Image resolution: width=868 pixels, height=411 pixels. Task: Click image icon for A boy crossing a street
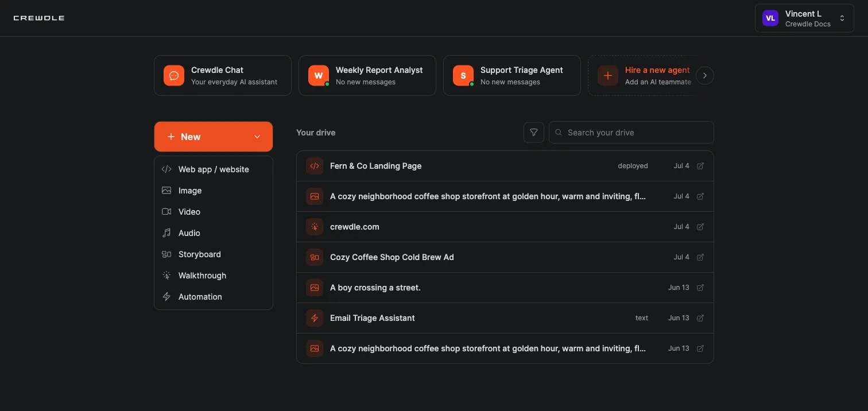pyautogui.click(x=315, y=288)
